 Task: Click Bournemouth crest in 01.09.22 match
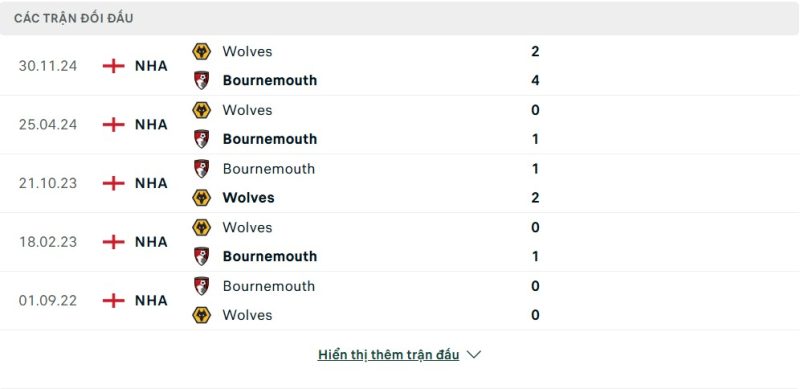[x=202, y=286]
